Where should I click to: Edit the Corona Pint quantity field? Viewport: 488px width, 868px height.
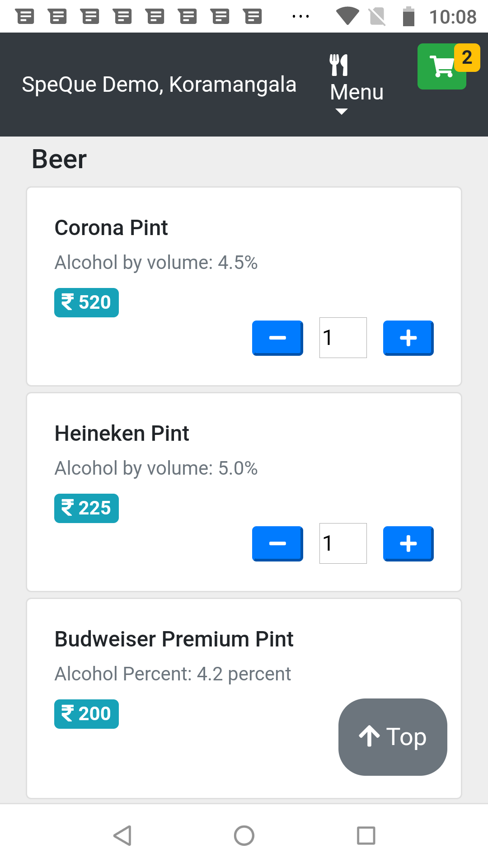[x=343, y=338]
